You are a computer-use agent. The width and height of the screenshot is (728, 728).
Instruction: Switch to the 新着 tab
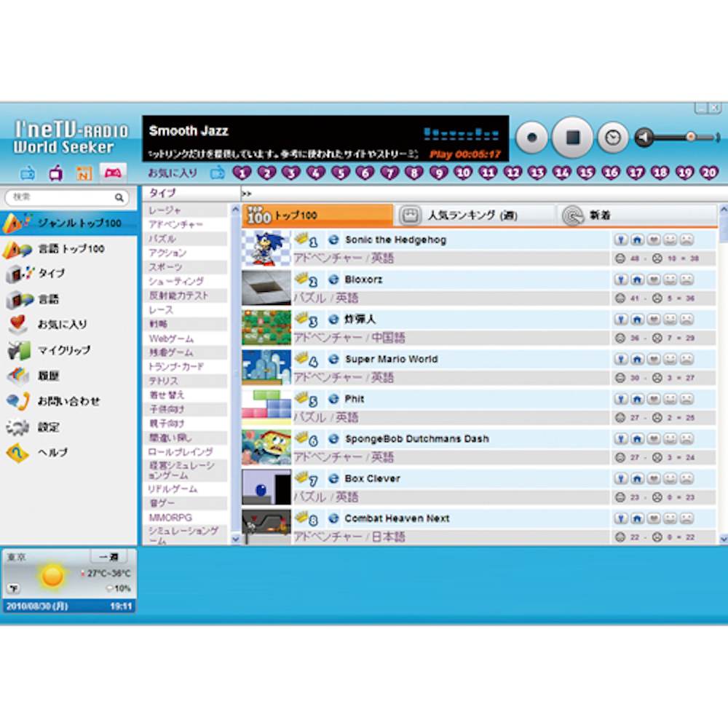coord(637,215)
